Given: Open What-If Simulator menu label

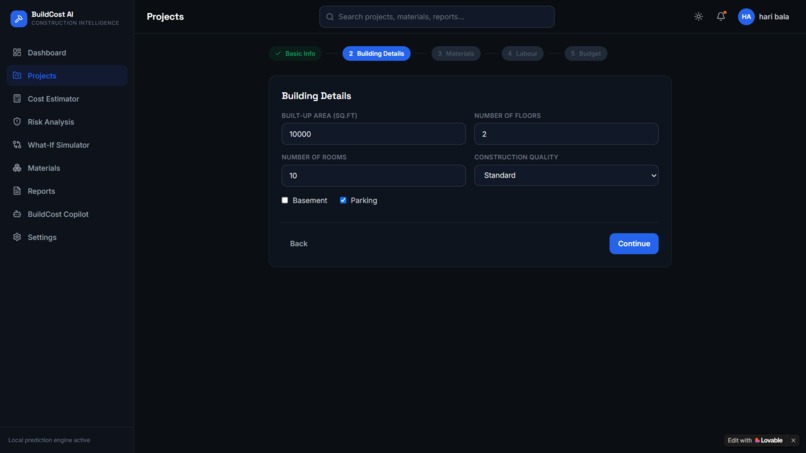Looking at the screenshot, I should (x=59, y=145).
